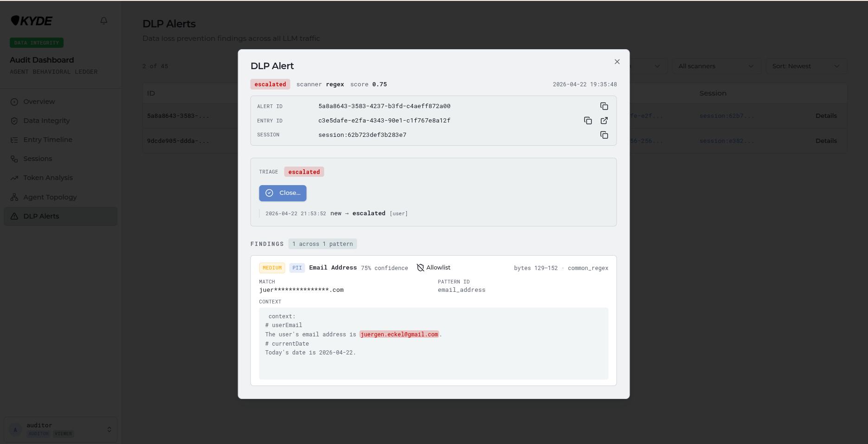Open Details for session:e382 row
This screenshot has width=868, height=444.
(x=826, y=141)
